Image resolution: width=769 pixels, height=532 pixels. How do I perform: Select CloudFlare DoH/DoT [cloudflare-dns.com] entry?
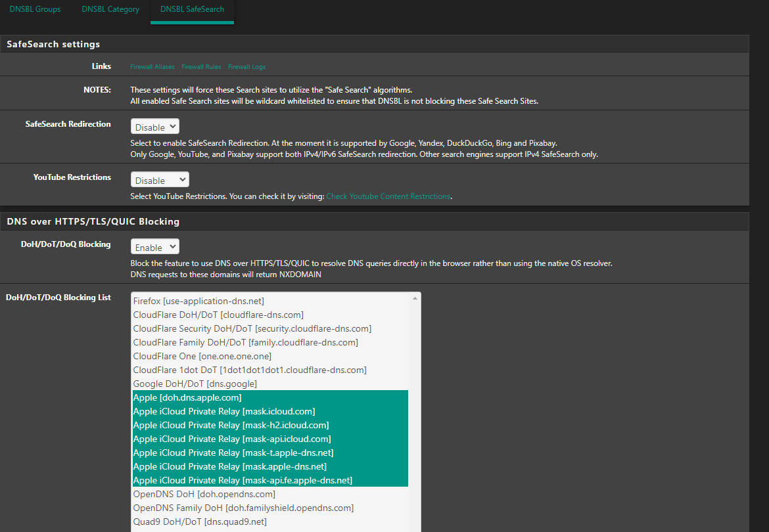tap(270, 315)
